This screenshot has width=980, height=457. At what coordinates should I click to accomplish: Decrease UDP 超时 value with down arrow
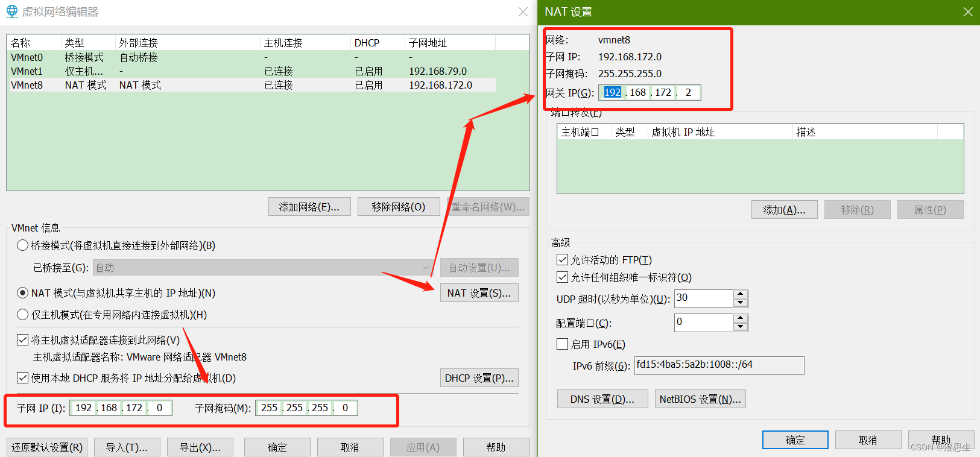(741, 303)
